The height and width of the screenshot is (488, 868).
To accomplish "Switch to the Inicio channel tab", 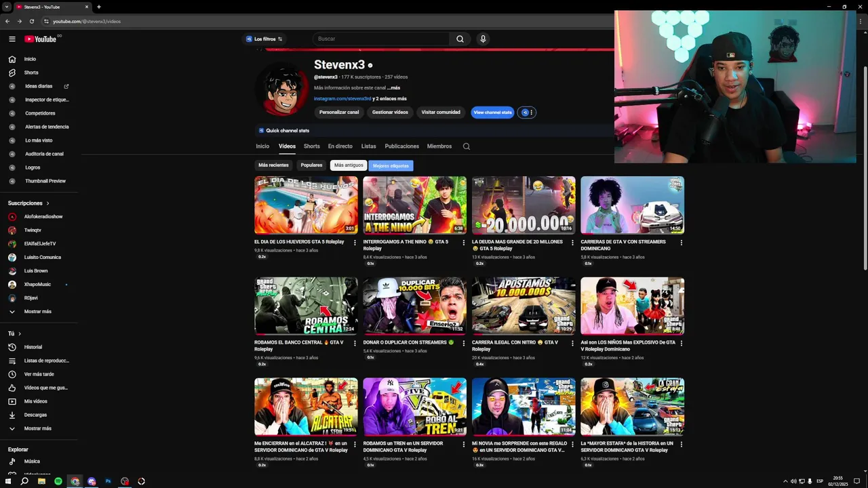I will (x=262, y=146).
